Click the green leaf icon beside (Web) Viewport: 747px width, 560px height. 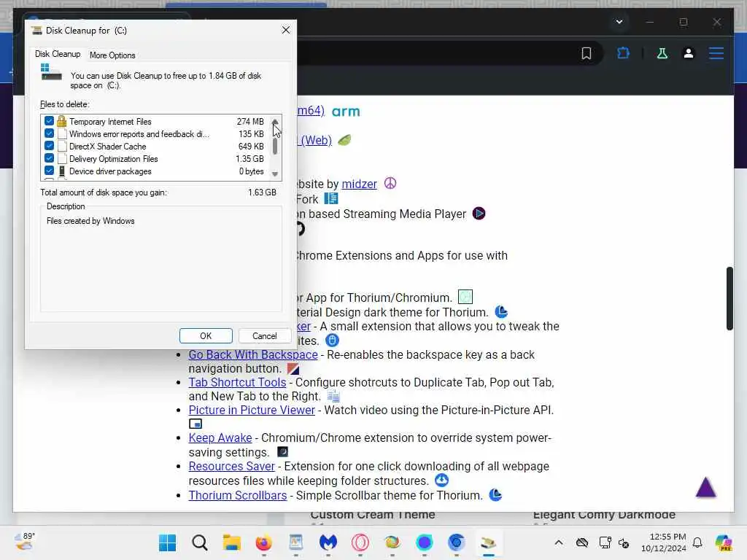click(x=344, y=140)
